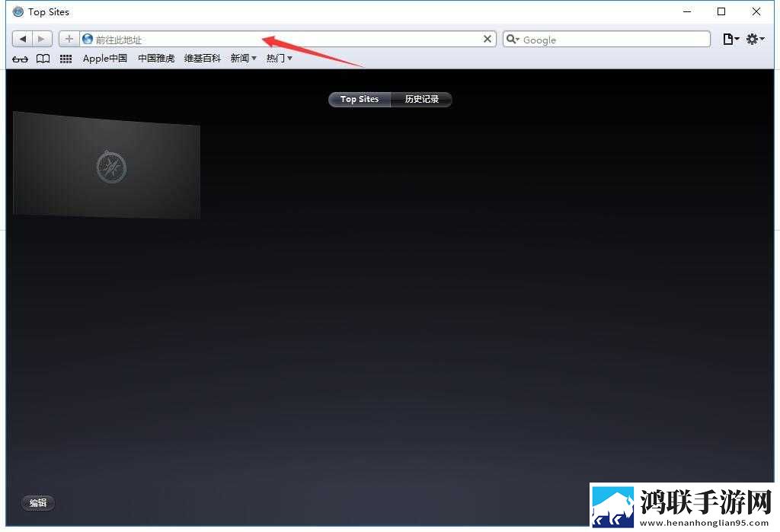Click the Safari icon in title bar
The image size is (780, 532).
click(18, 11)
